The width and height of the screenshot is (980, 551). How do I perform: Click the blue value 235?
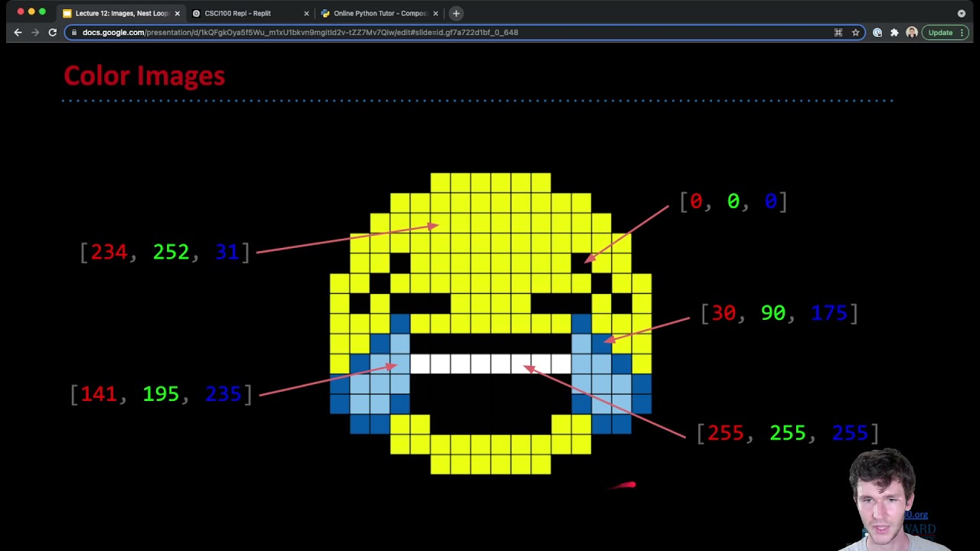pyautogui.click(x=224, y=394)
